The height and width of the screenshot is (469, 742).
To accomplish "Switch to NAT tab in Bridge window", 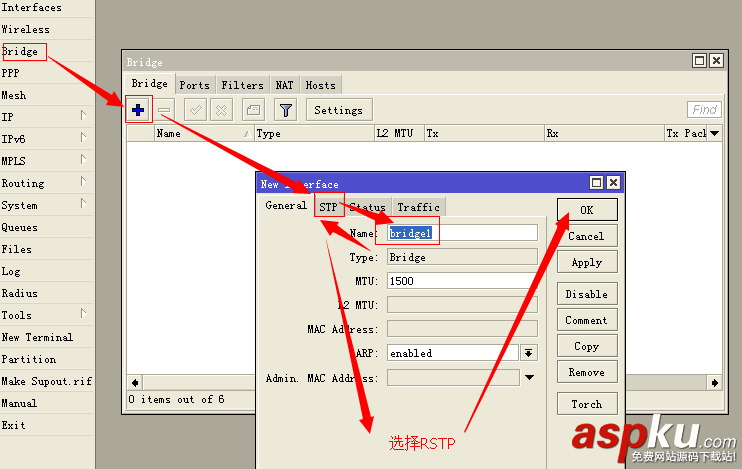I will pyautogui.click(x=284, y=85).
